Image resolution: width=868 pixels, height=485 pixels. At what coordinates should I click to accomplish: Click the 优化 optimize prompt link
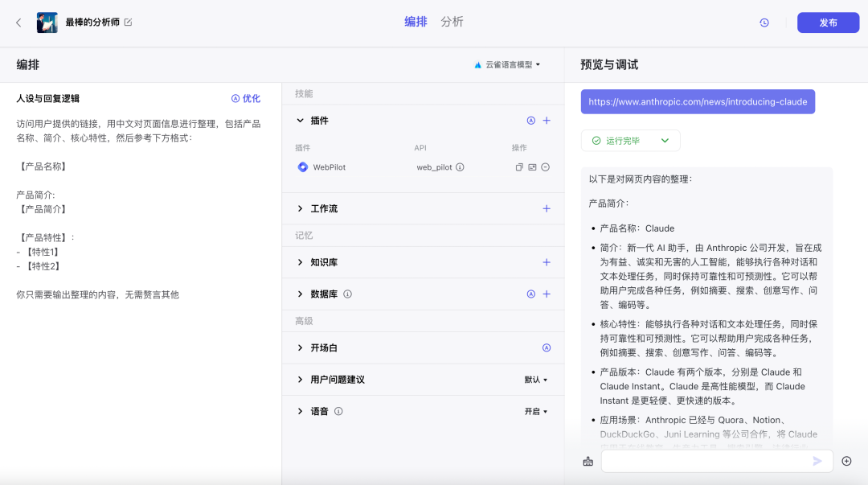click(246, 98)
